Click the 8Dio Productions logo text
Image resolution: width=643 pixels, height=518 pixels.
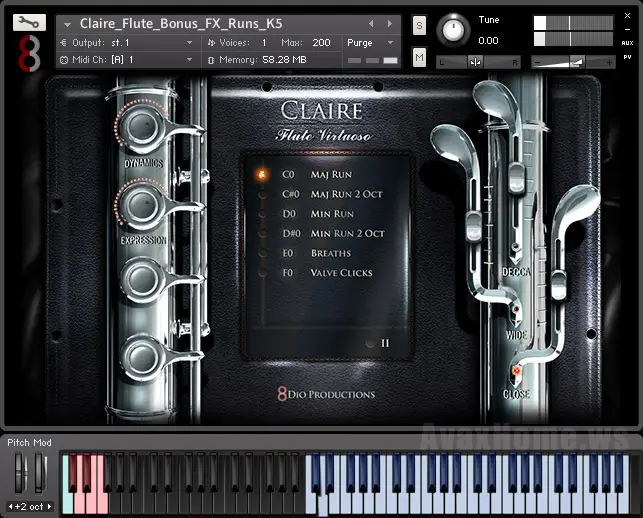tap(326, 394)
